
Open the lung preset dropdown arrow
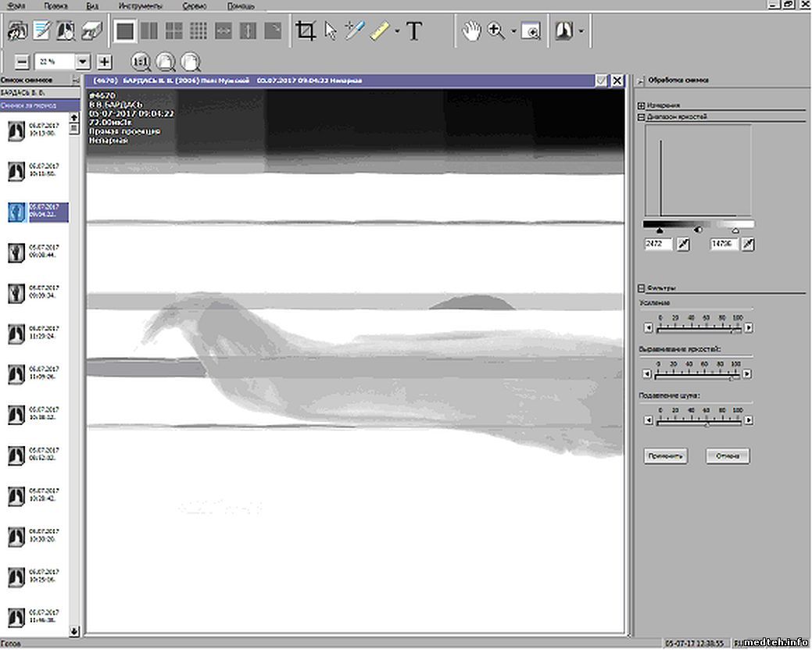click(x=582, y=32)
